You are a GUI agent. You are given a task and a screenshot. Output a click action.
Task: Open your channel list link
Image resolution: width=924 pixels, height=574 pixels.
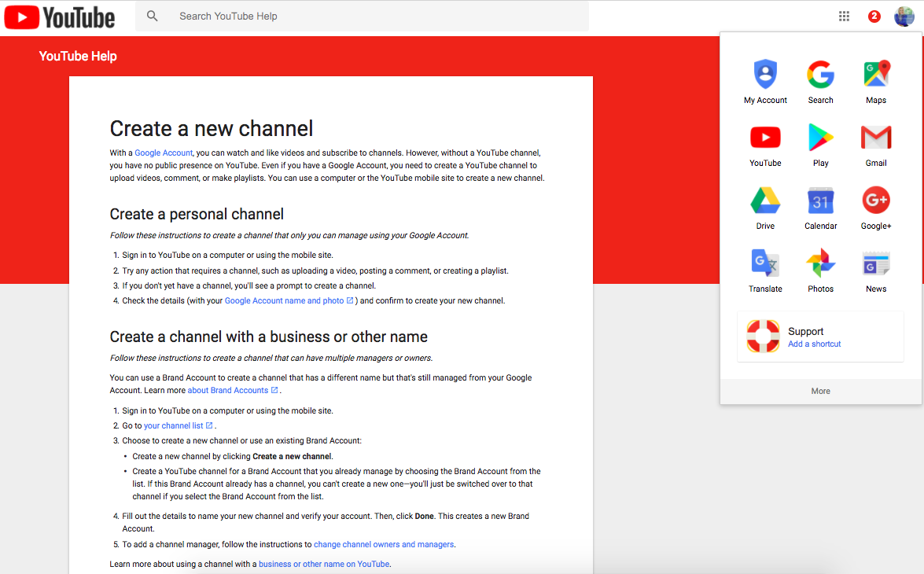click(x=178, y=425)
